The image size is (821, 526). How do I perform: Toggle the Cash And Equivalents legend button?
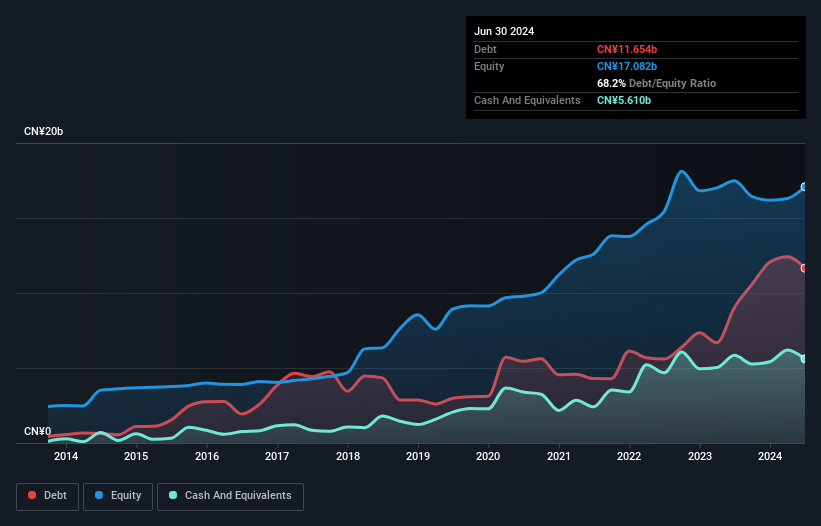pyautogui.click(x=230, y=496)
